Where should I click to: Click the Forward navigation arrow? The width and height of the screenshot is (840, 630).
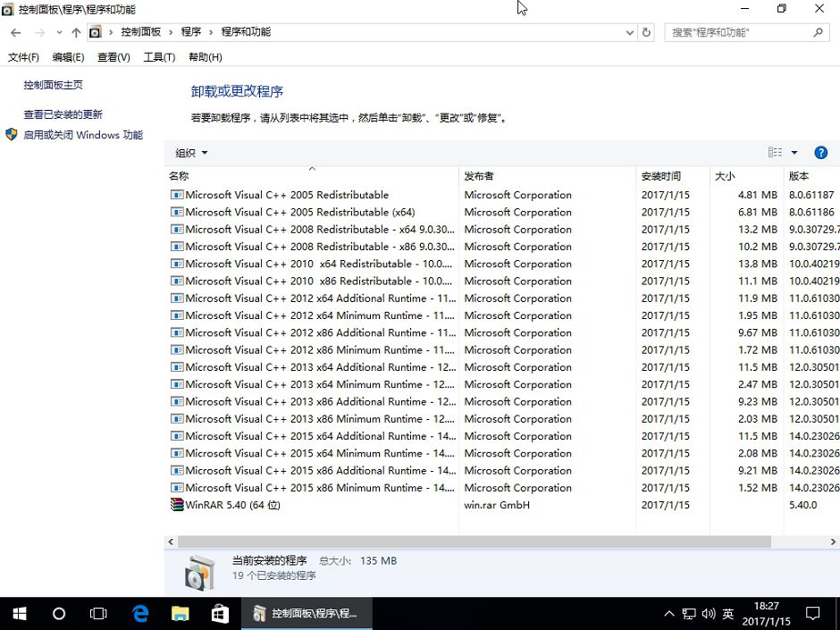pos(39,33)
